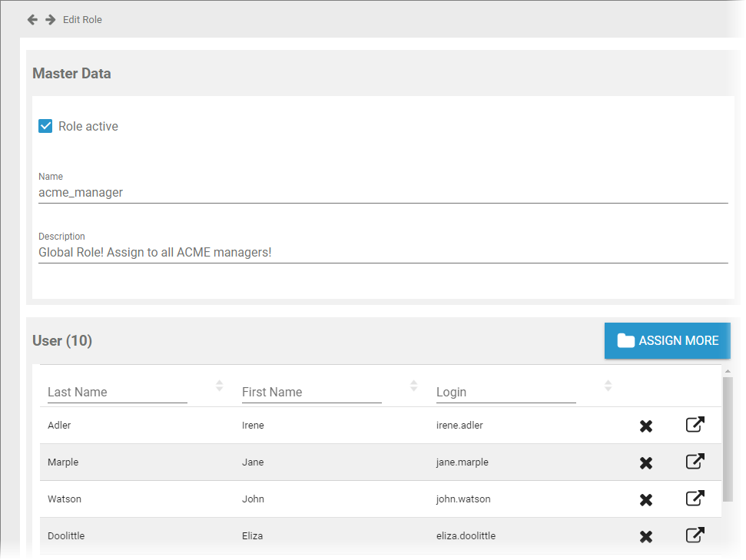Click the Edit Role breadcrumb label
Image resolution: width=746 pixels, height=560 pixels.
pyautogui.click(x=82, y=19)
